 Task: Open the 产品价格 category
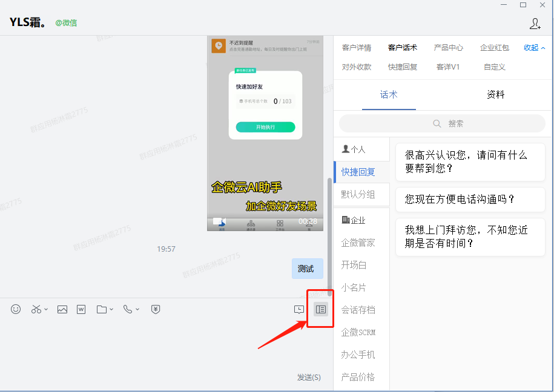click(358, 377)
